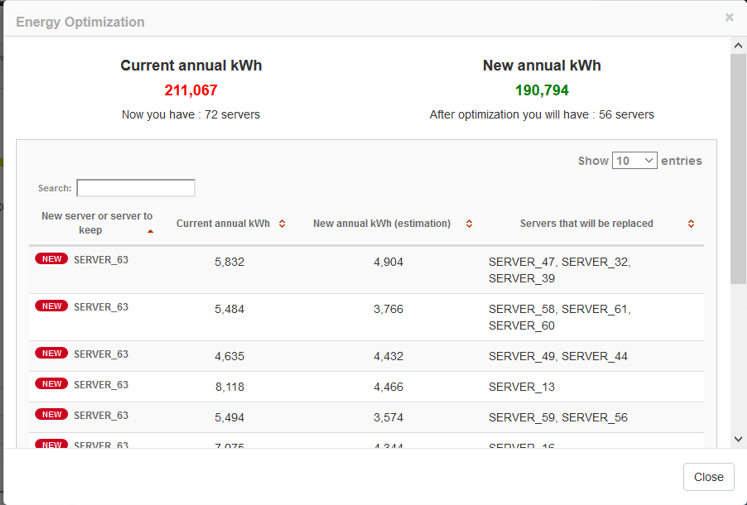Click the Close button
The height and width of the screenshot is (505, 747).
708,477
